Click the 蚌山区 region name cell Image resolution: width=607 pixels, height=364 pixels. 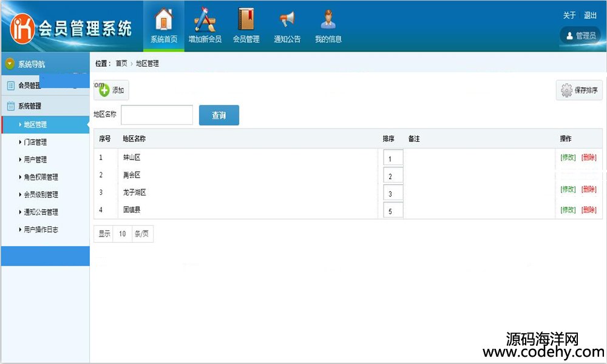132,157
